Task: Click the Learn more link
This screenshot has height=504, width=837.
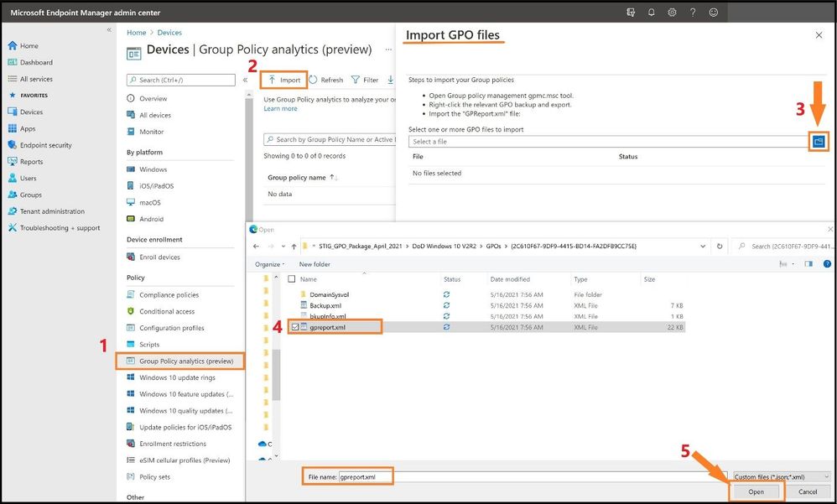Action: [280, 108]
